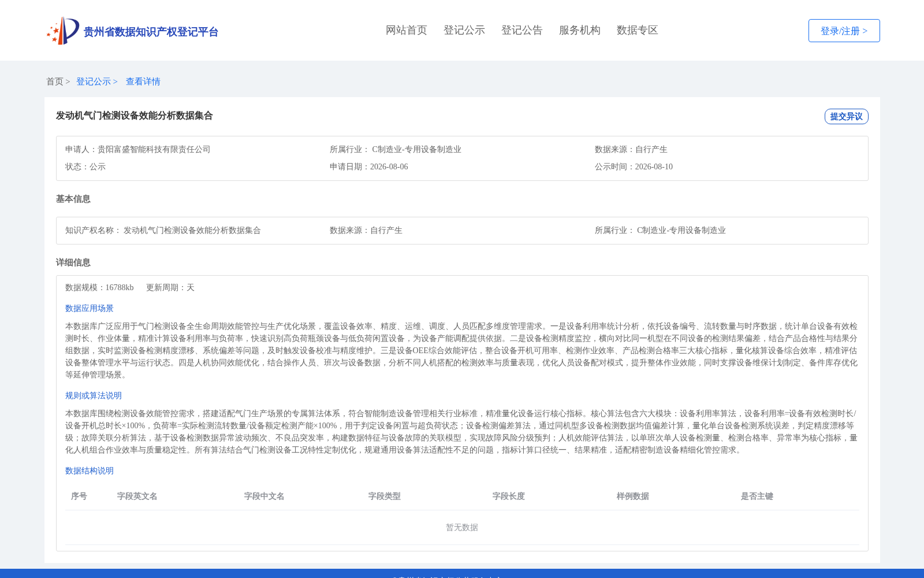This screenshot has width=924, height=578.
Task: Click the page heading 发动机气门检测设备效能分析数据集合
Action: click(x=135, y=116)
